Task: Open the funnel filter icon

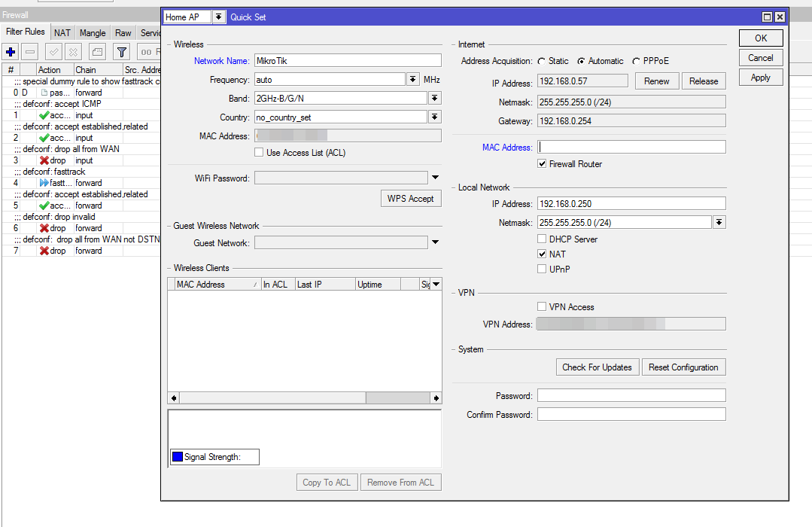Action: [x=120, y=52]
